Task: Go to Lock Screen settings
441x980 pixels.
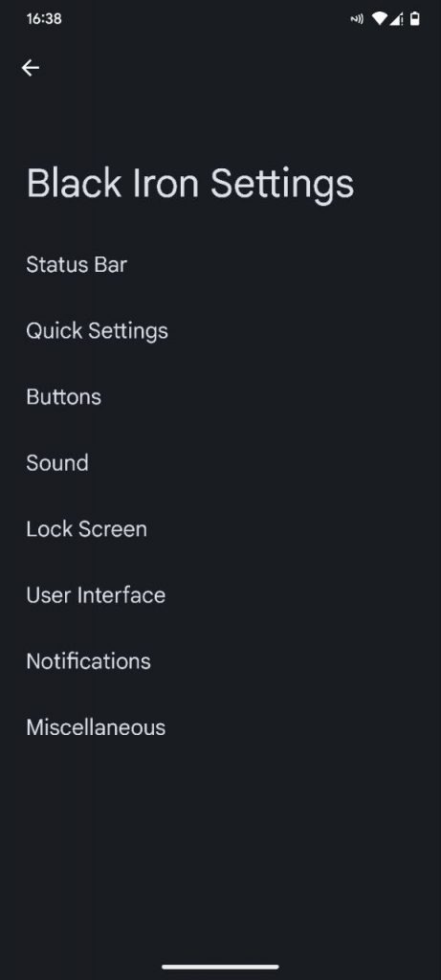Action: [220, 529]
